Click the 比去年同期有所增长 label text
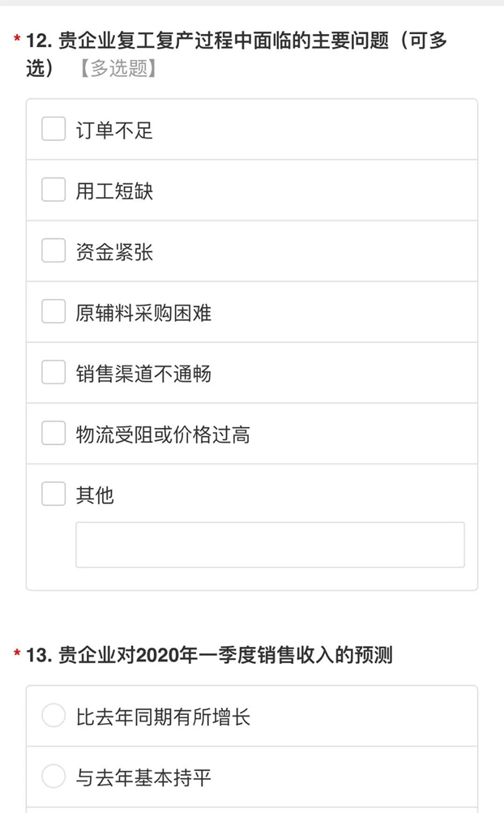The height and width of the screenshot is (813, 504). (163, 717)
